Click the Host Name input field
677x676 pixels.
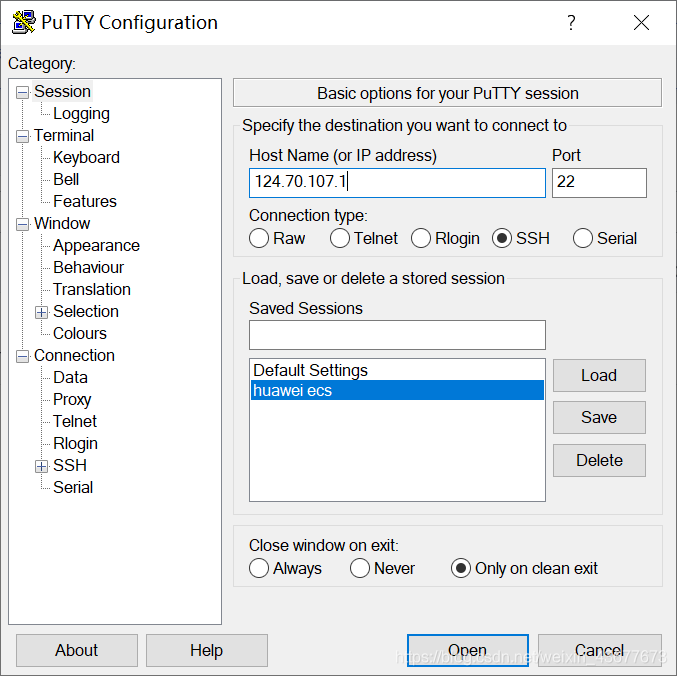pyautogui.click(x=397, y=183)
